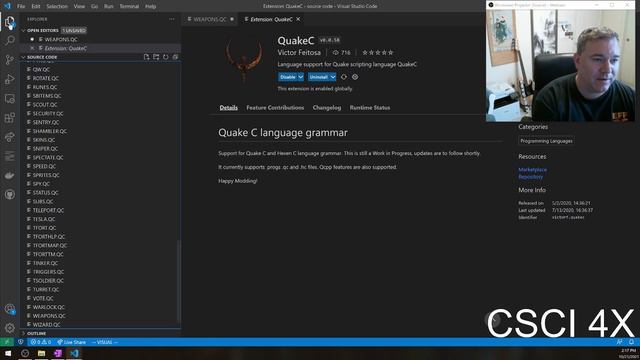Image resolution: width=640 pixels, height=360 pixels.
Task: Open the QuakeC extension manage gear
Action: 355,77
